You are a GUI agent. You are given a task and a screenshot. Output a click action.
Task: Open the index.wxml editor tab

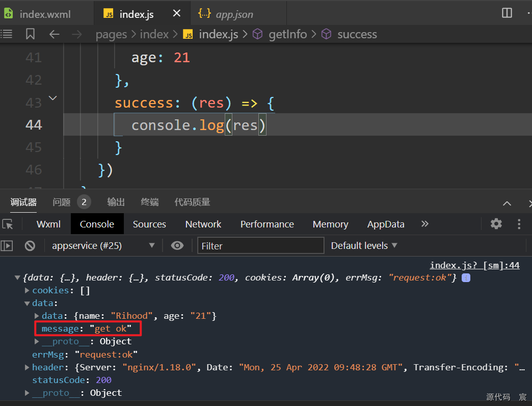(45, 14)
